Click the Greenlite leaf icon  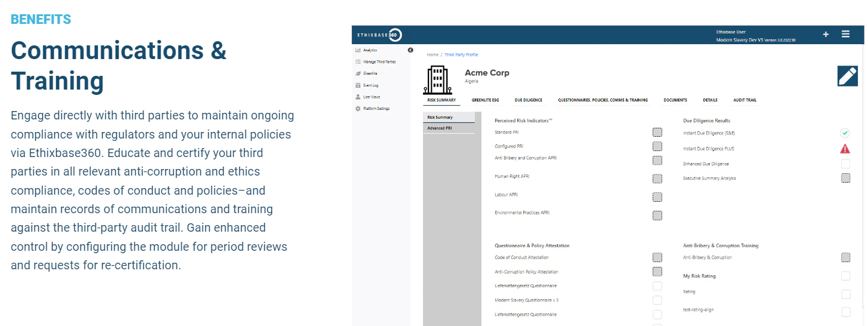coord(358,73)
